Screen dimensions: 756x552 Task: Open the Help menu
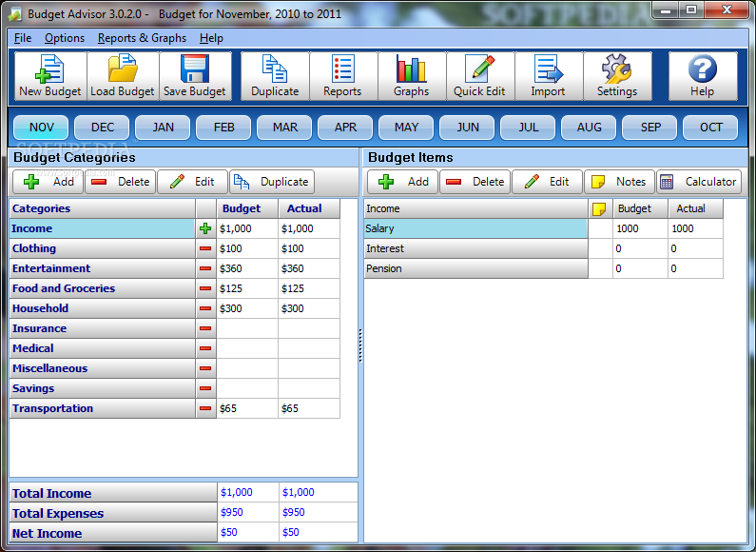click(211, 38)
